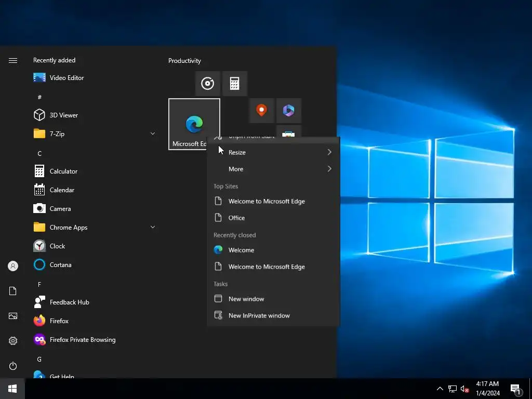
Task: Open Welcome to Microsoft Edge under Top Sites
Action: (x=273, y=201)
